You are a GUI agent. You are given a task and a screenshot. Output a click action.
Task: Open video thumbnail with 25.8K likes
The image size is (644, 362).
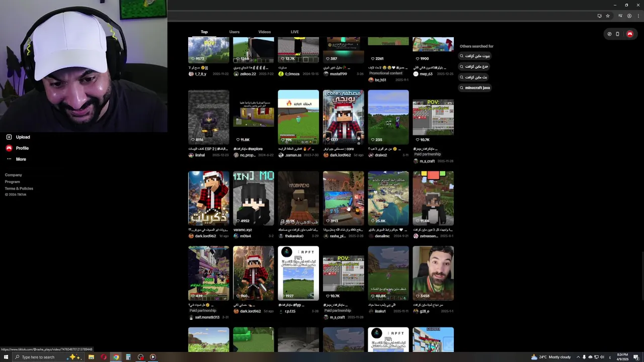point(388,198)
